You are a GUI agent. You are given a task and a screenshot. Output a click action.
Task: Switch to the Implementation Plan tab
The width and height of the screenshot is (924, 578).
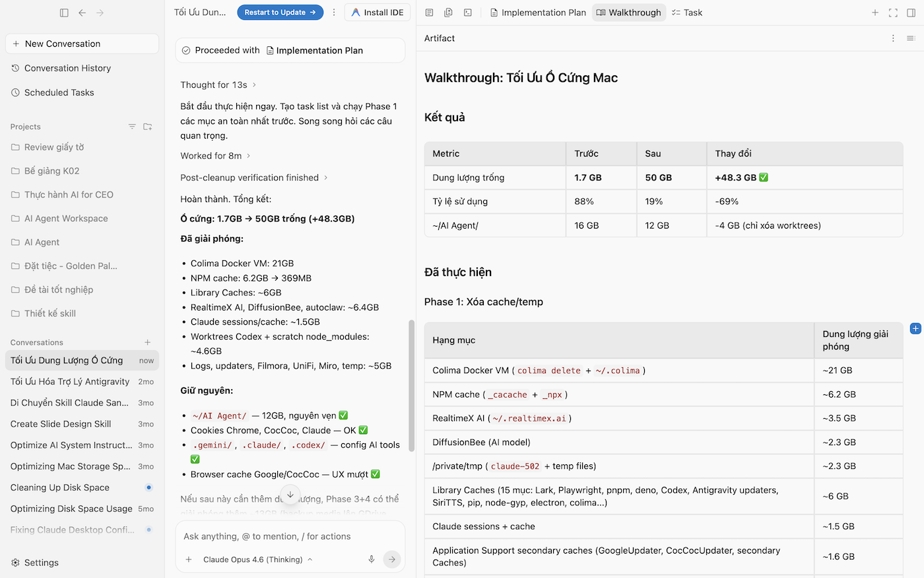pos(538,13)
